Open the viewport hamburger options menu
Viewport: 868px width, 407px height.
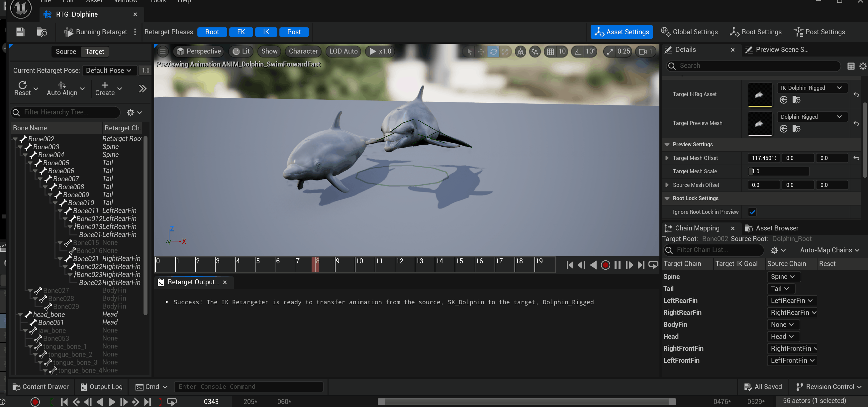point(163,52)
